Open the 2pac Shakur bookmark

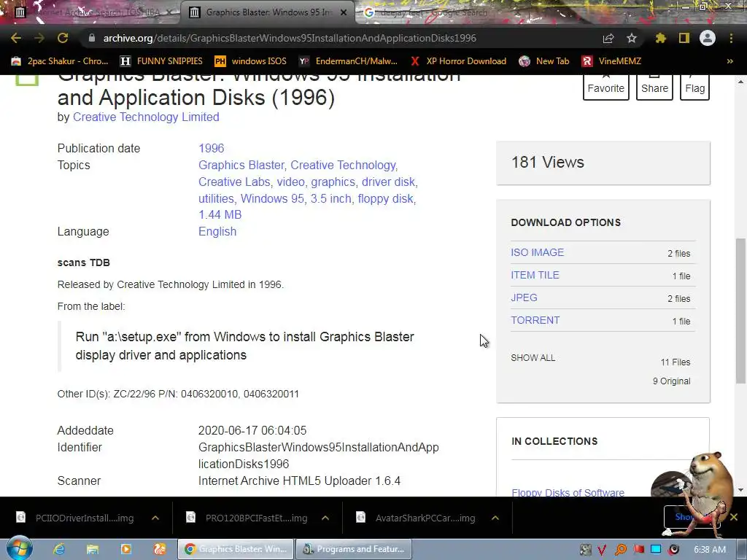coord(60,61)
